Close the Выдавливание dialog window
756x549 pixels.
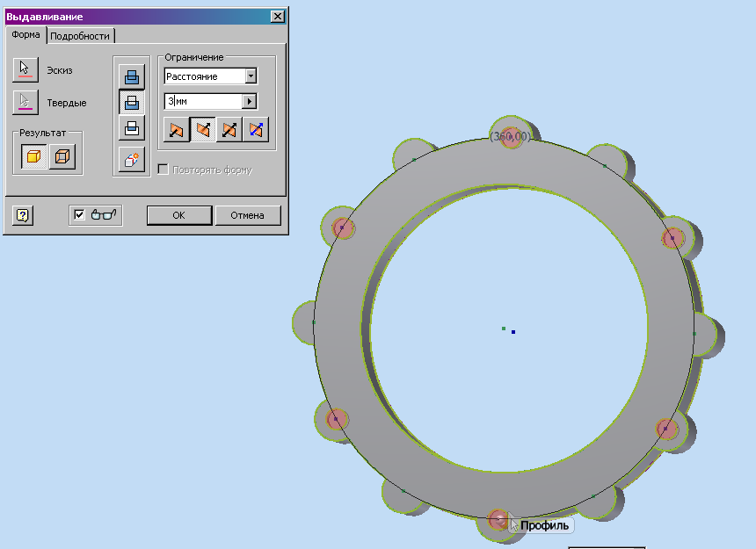click(x=278, y=17)
